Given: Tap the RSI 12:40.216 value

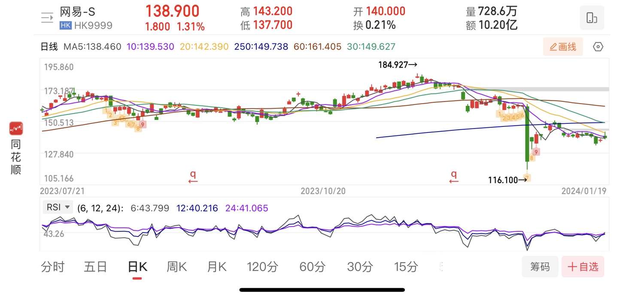Looking at the screenshot, I should [198, 208].
